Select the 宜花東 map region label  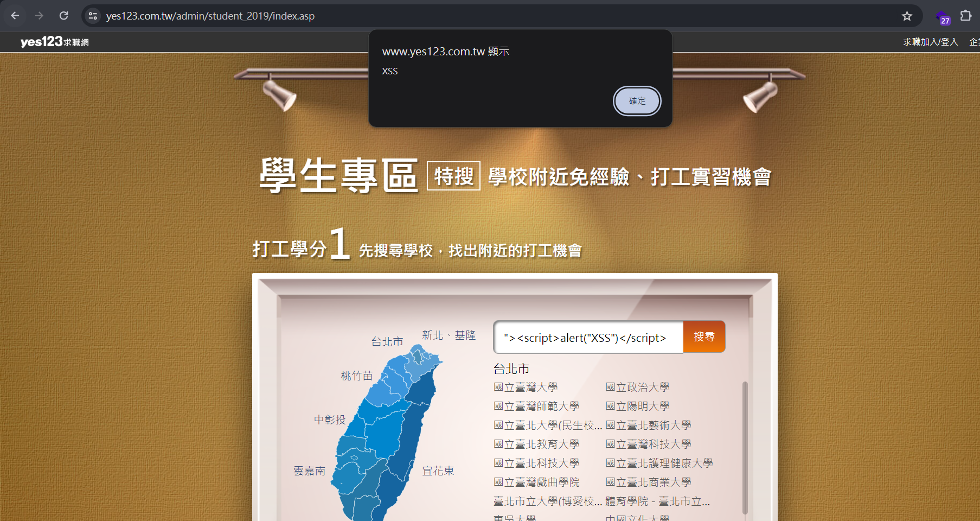pyautogui.click(x=438, y=471)
